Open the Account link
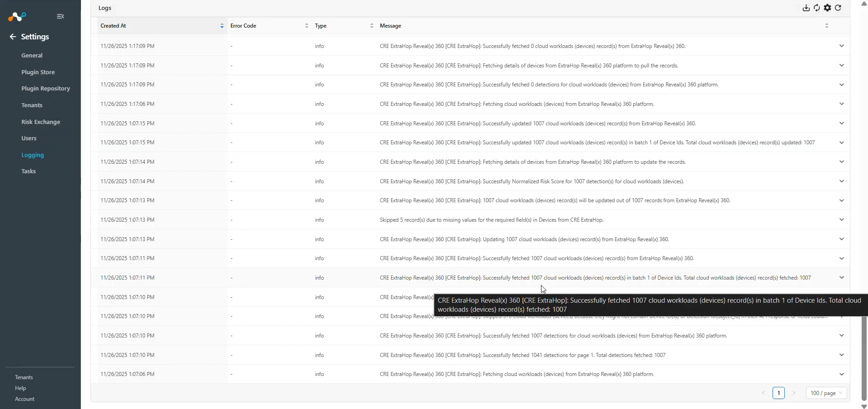The width and height of the screenshot is (868, 409). pyautogui.click(x=24, y=399)
